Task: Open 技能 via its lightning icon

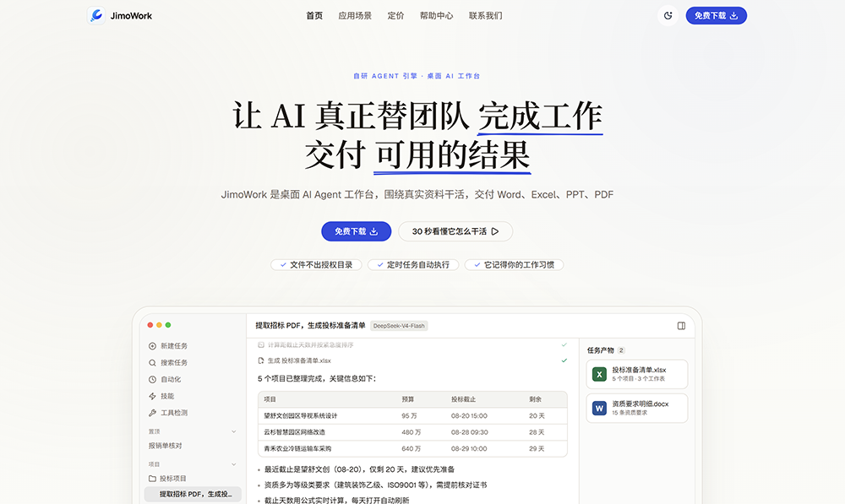Action: (152, 396)
